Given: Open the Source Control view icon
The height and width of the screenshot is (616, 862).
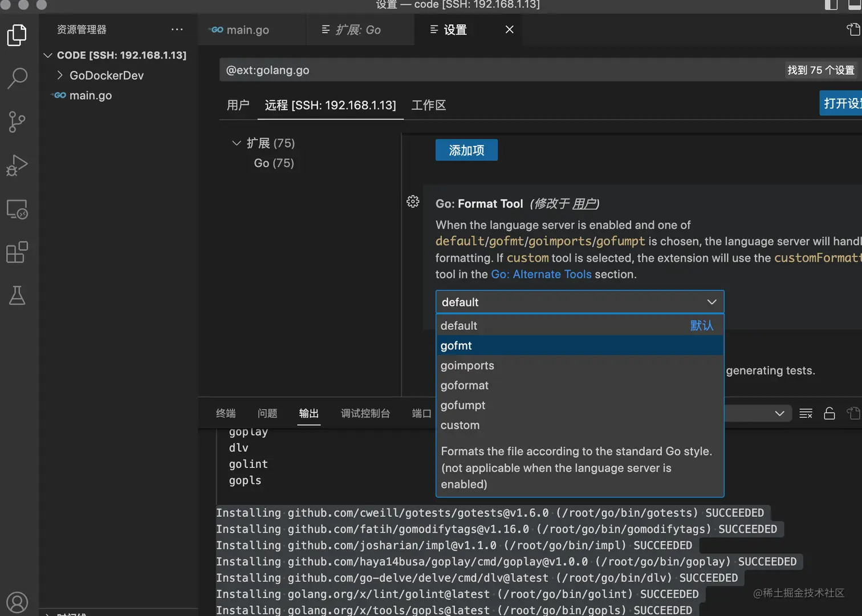Looking at the screenshot, I should point(17,121).
